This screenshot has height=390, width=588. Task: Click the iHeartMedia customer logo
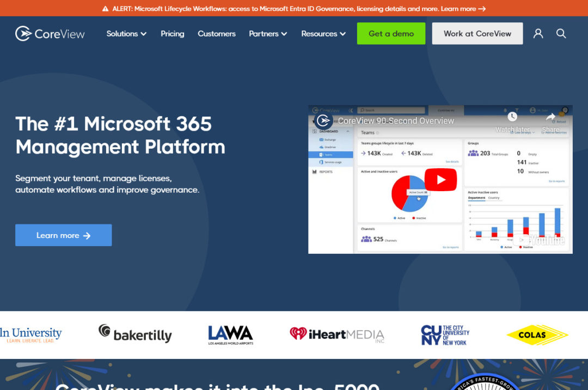337,334
